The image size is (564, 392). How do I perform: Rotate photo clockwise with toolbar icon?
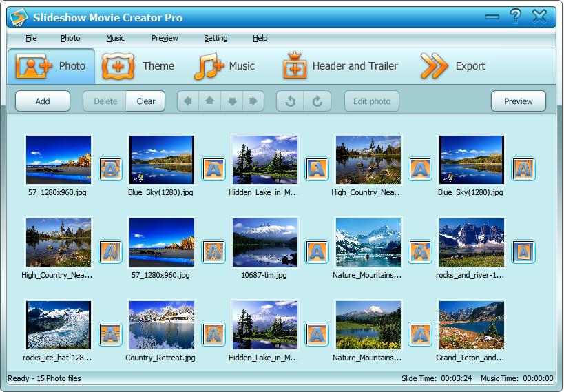pos(317,101)
